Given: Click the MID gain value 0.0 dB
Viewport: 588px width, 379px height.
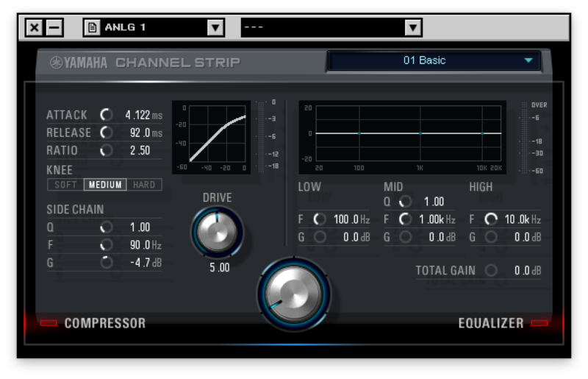Looking at the screenshot, I should [442, 237].
